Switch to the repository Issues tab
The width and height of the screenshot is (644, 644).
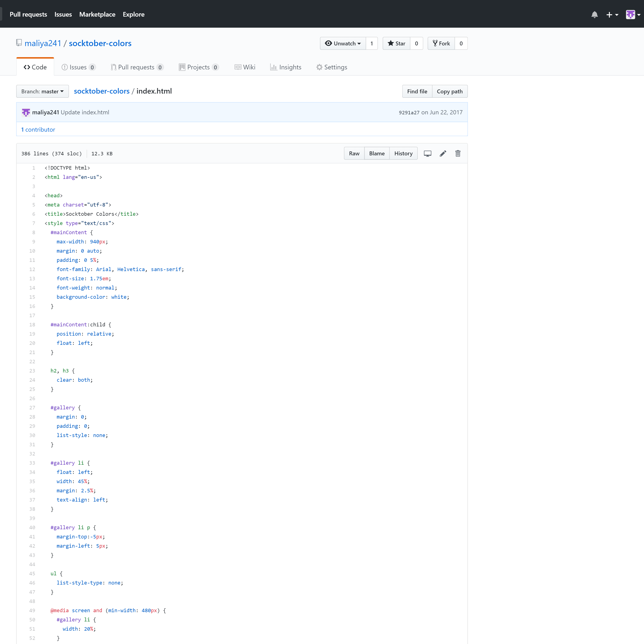tap(79, 67)
